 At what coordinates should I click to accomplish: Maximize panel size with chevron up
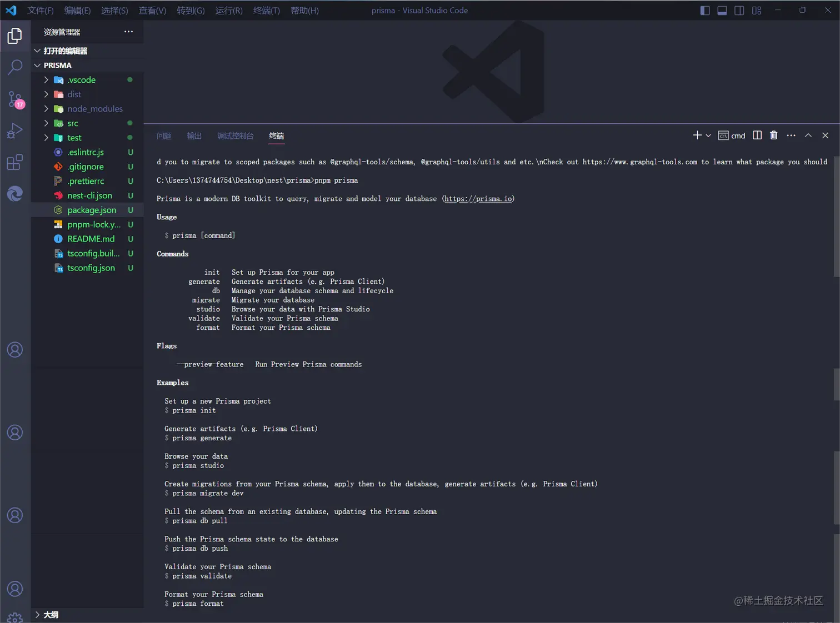(x=808, y=135)
